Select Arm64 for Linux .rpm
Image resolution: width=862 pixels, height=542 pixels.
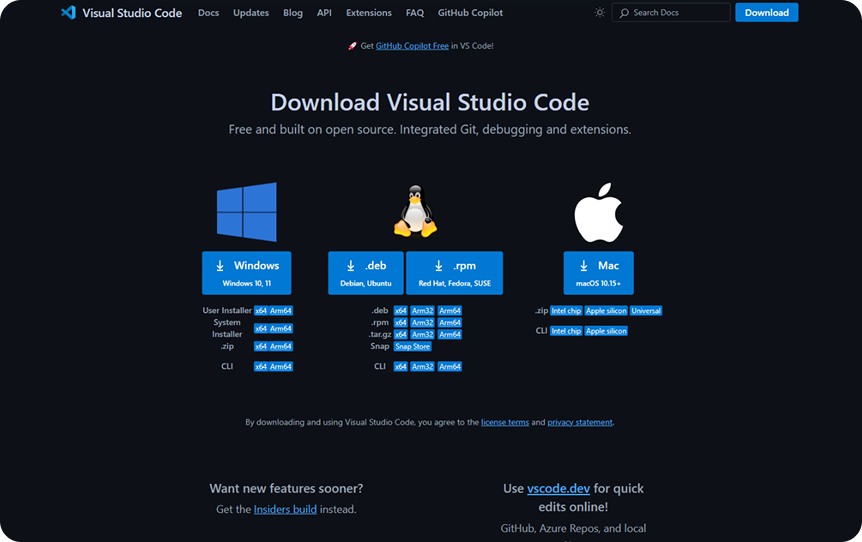pyautogui.click(x=450, y=323)
